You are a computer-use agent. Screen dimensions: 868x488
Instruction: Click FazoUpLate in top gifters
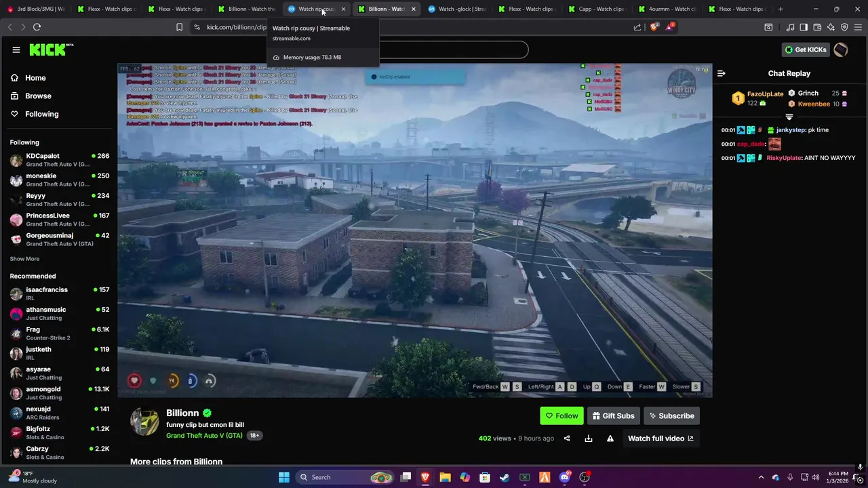click(765, 94)
